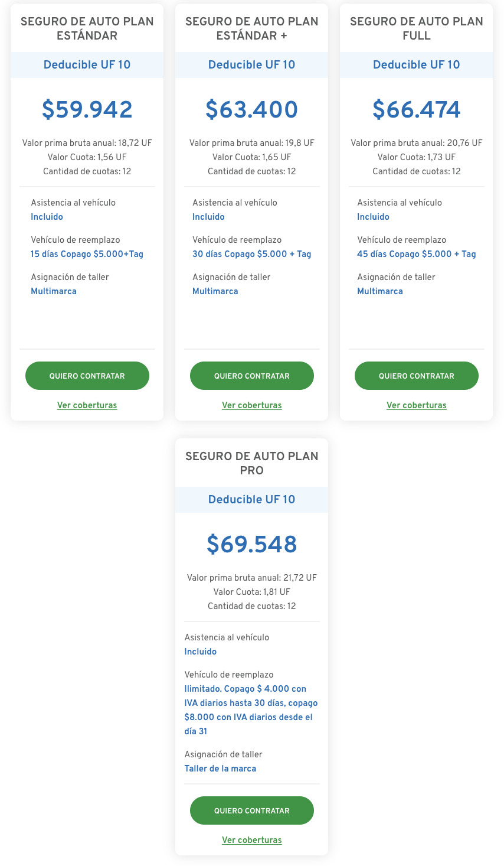Click the Seguro de Auto Plan Full heading
Viewport: 504px width, 866px height.
pyautogui.click(x=416, y=28)
